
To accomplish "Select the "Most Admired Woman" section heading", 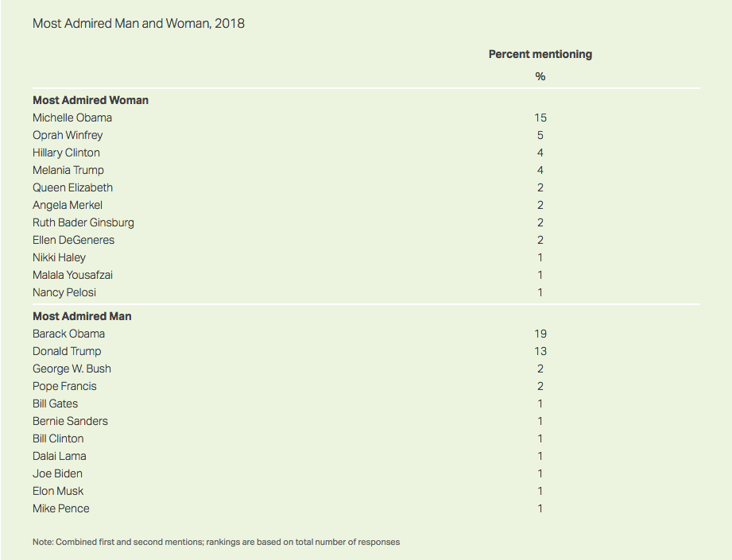I will 91,101.
